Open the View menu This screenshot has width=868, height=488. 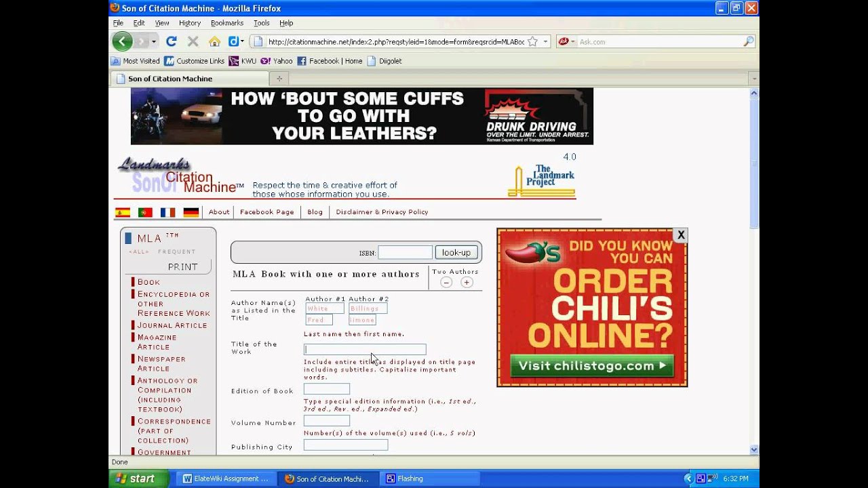pos(162,23)
